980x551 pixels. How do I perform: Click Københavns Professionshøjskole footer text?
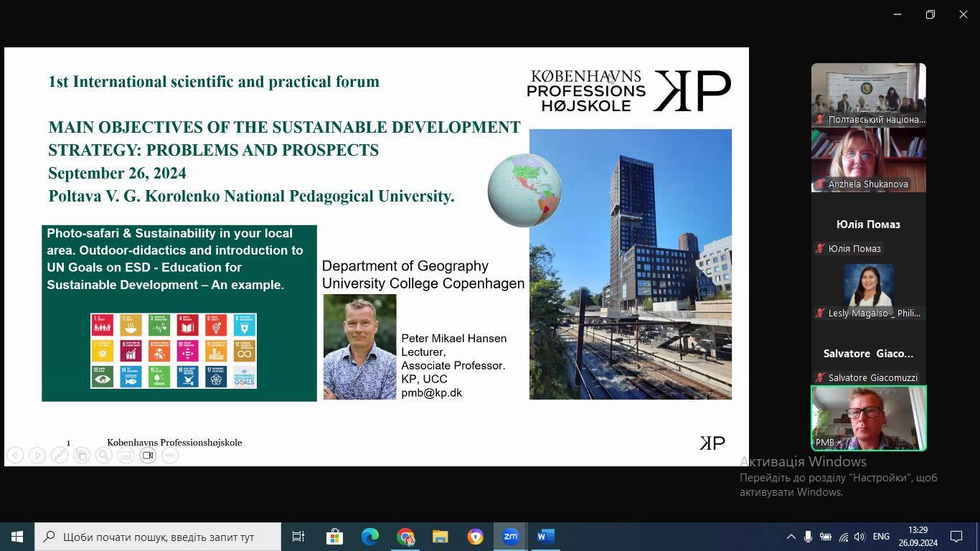pyautogui.click(x=174, y=443)
